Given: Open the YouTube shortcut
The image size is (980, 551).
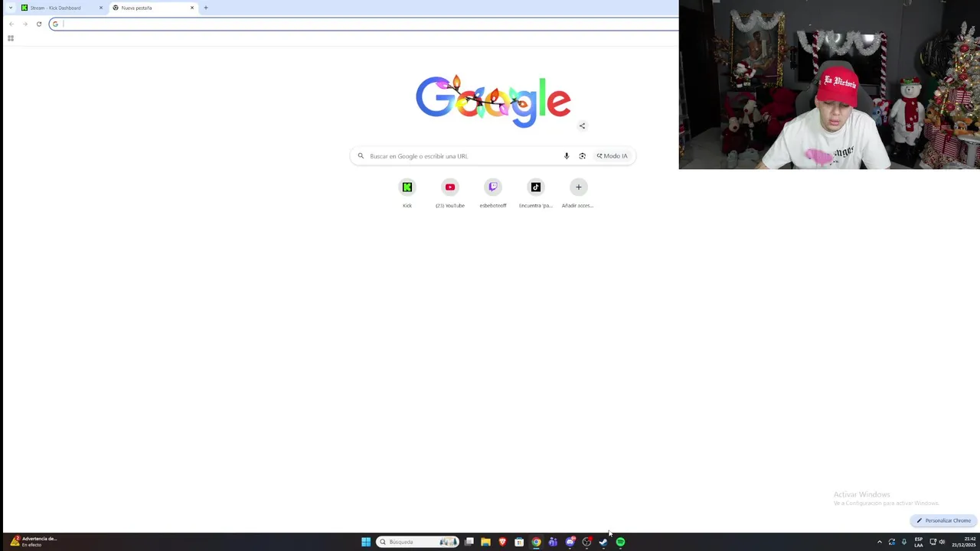Looking at the screenshot, I should coord(450,193).
